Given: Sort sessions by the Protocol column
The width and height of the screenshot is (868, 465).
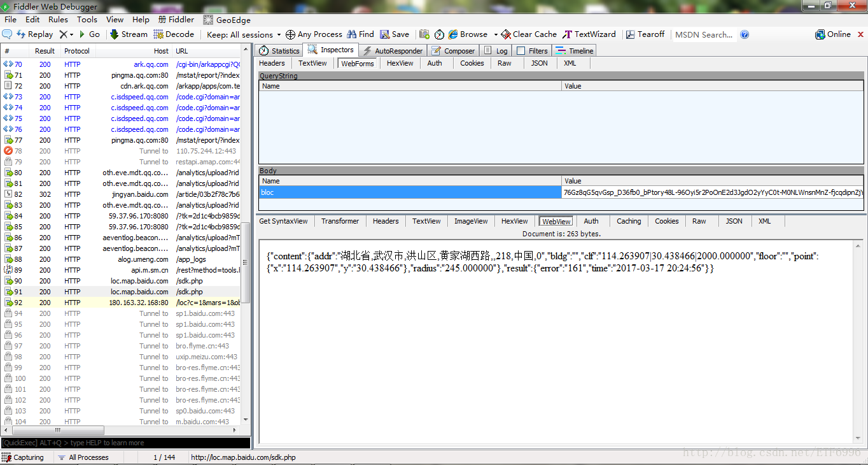Looking at the screenshot, I should click(77, 51).
